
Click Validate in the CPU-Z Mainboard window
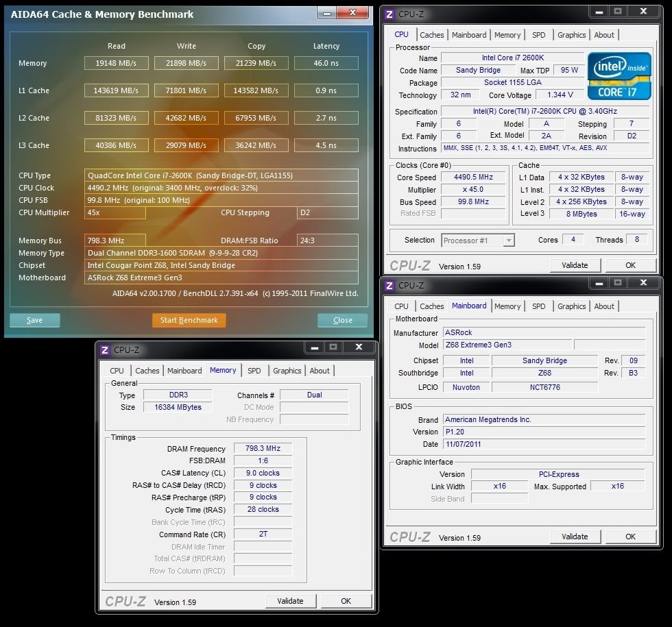pyautogui.click(x=575, y=537)
